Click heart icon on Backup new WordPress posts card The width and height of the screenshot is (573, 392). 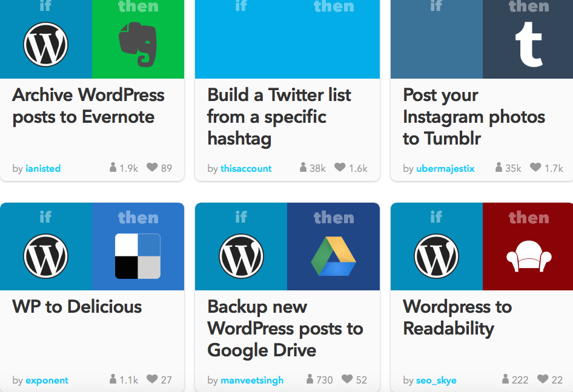(x=347, y=379)
